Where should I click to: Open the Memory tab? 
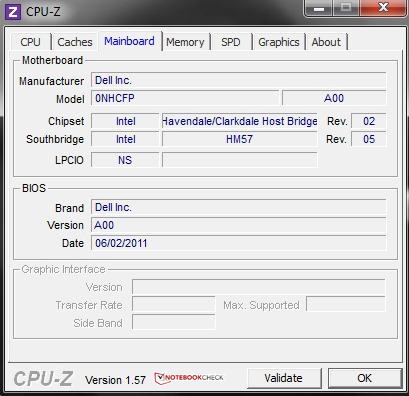pyautogui.click(x=185, y=42)
